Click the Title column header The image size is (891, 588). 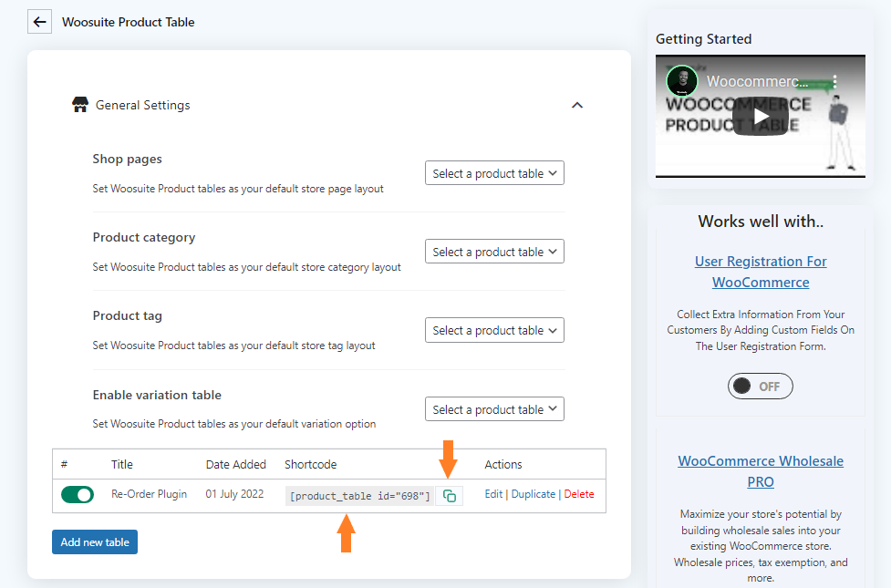tap(121, 465)
